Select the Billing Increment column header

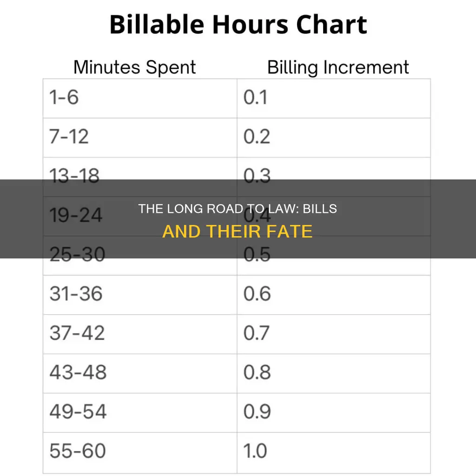click(338, 67)
